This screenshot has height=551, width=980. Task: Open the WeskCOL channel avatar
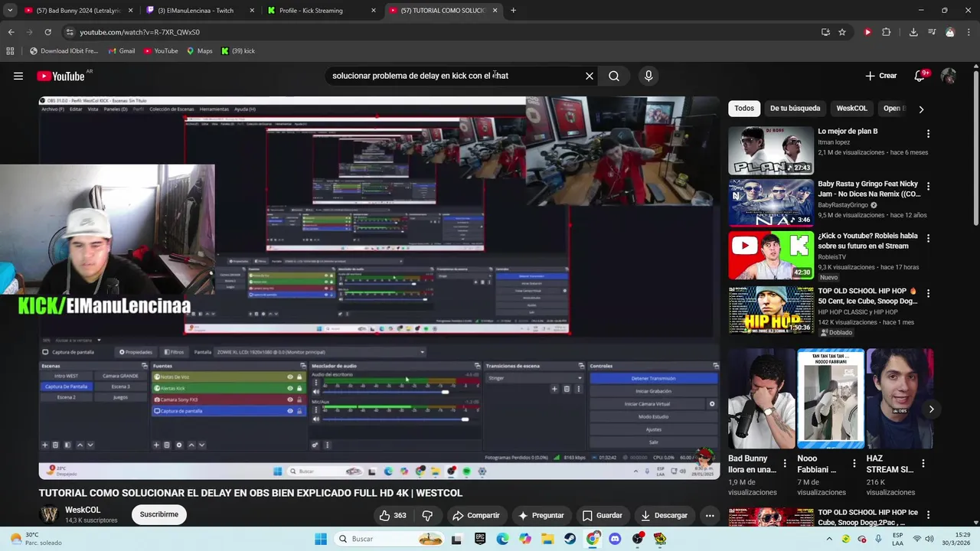[x=49, y=514]
